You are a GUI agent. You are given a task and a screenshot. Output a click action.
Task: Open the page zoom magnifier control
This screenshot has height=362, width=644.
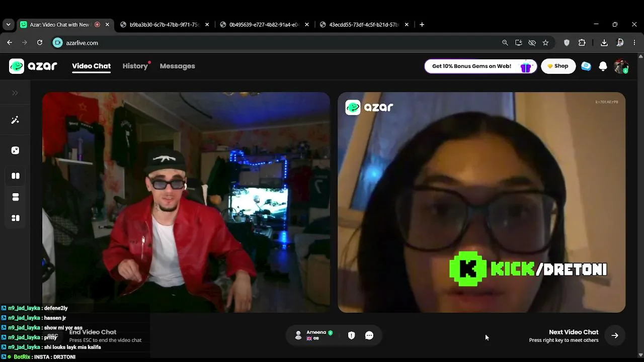point(505,43)
